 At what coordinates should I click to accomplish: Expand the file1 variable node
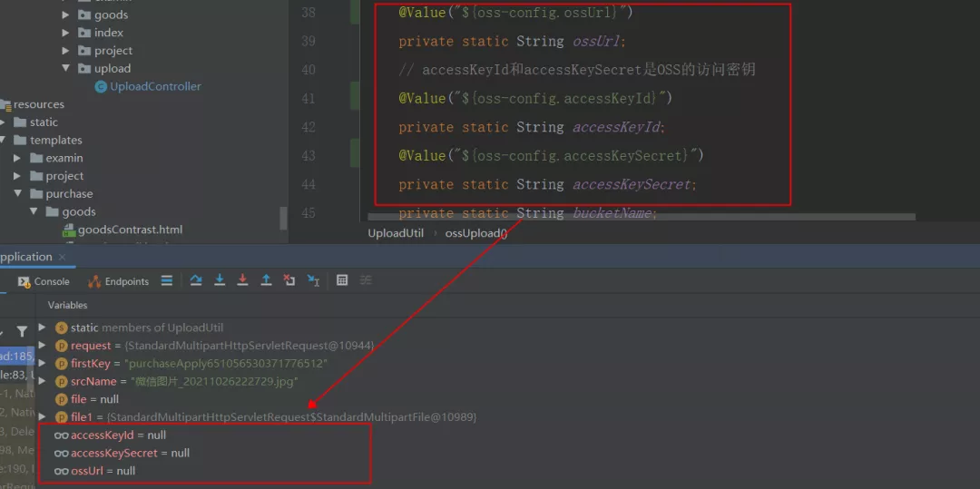pos(42,416)
